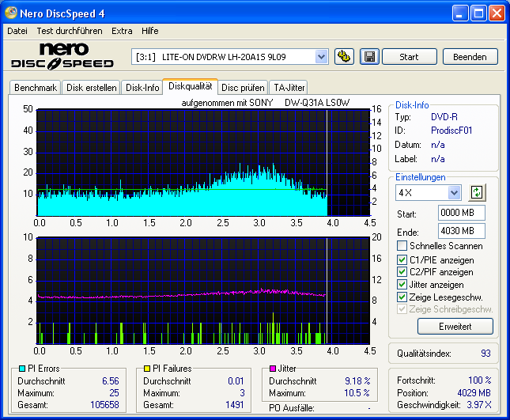Click the cyan PI Errors graph area

(x=203, y=163)
